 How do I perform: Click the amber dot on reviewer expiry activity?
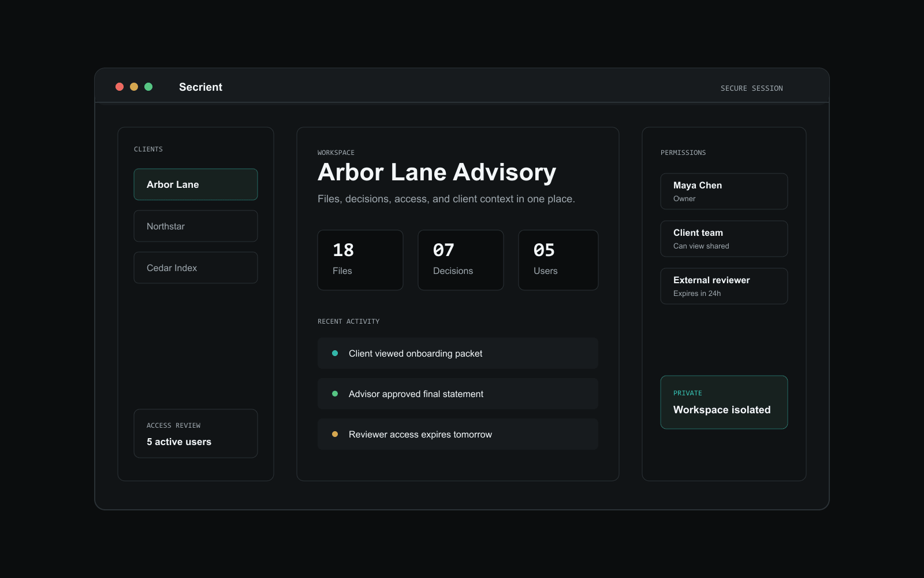[334, 433]
